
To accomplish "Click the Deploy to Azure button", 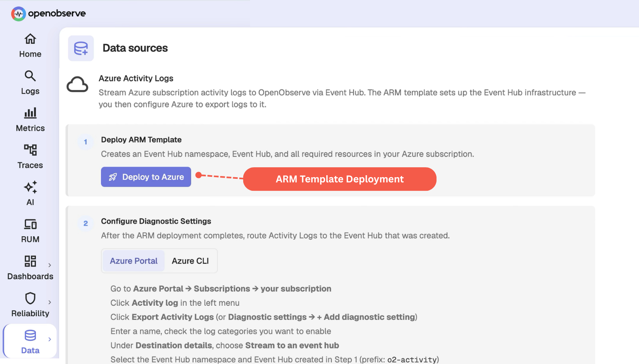I will click(x=146, y=177).
